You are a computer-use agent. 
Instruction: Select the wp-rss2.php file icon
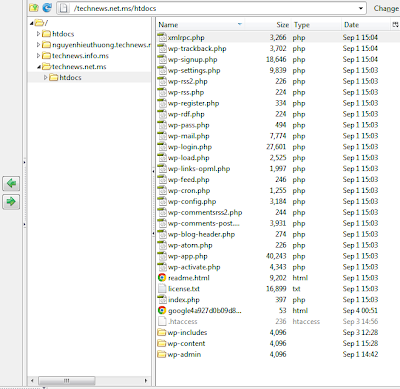pos(162,81)
